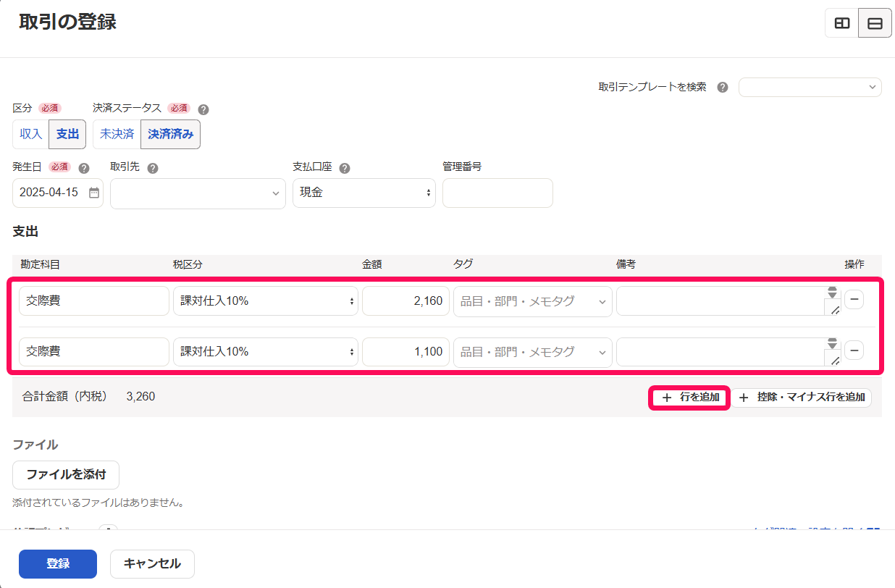Image resolution: width=895 pixels, height=588 pixels.
Task: Focus 勘定科目 field in the 1,100 row
Action: (x=94, y=351)
